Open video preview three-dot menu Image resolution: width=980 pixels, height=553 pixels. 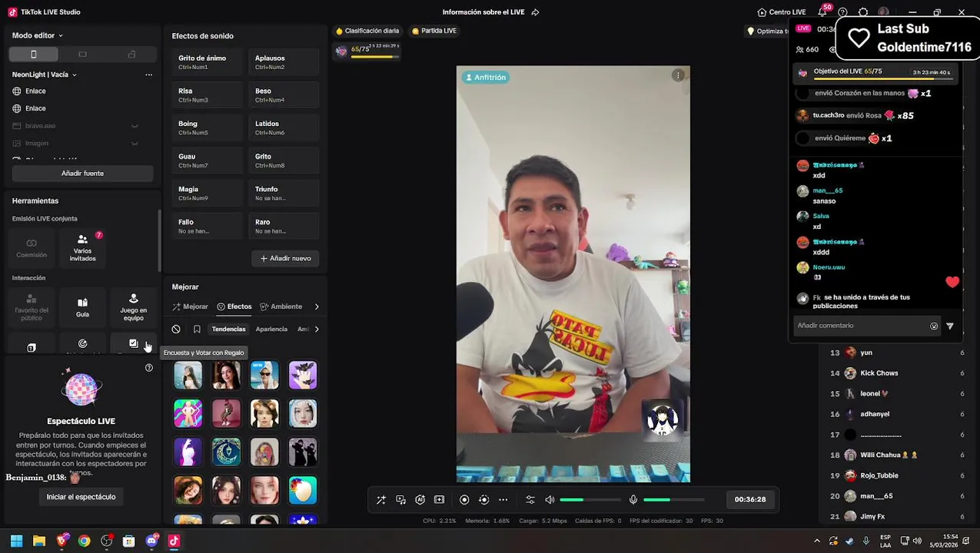[677, 75]
